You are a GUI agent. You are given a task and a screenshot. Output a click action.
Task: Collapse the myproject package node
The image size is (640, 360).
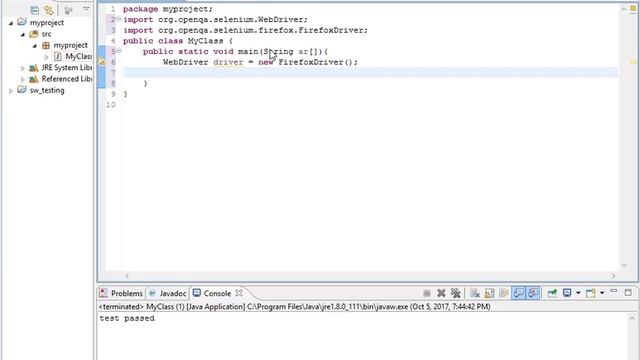click(35, 46)
